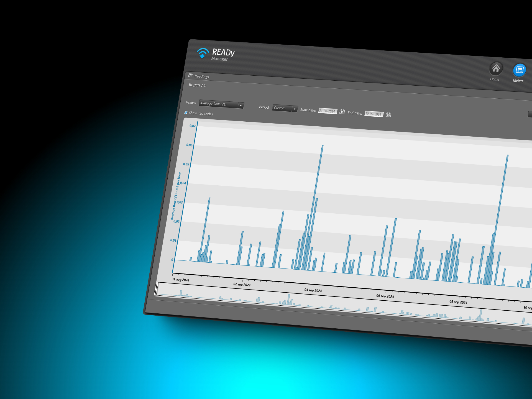Expand the Values dropdown Average flow (V1)
The image size is (532, 399).
tap(221, 104)
